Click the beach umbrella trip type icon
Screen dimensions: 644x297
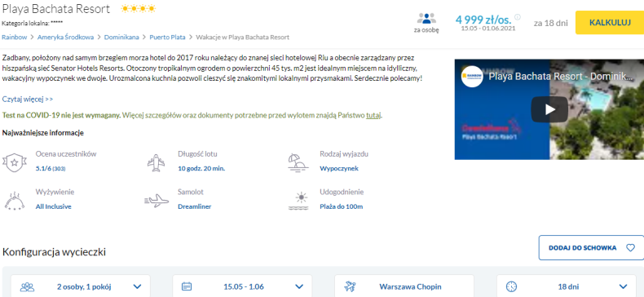coord(298,162)
